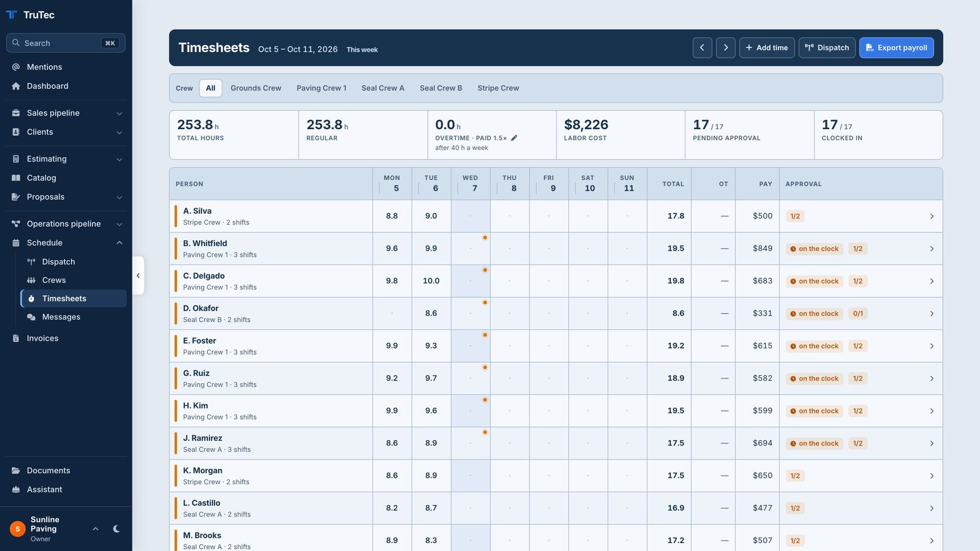Filter by Seal Crew A
Image resolution: width=980 pixels, height=551 pixels.
383,88
